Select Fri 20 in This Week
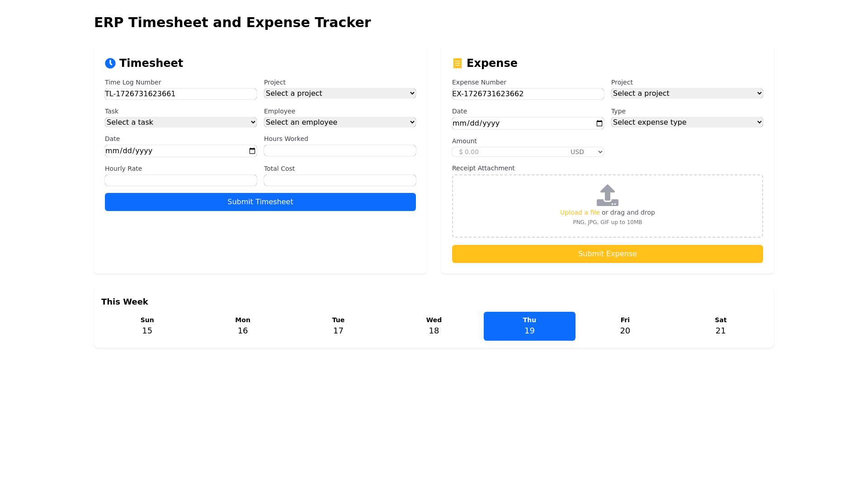This screenshot has height=488, width=868. point(625,326)
